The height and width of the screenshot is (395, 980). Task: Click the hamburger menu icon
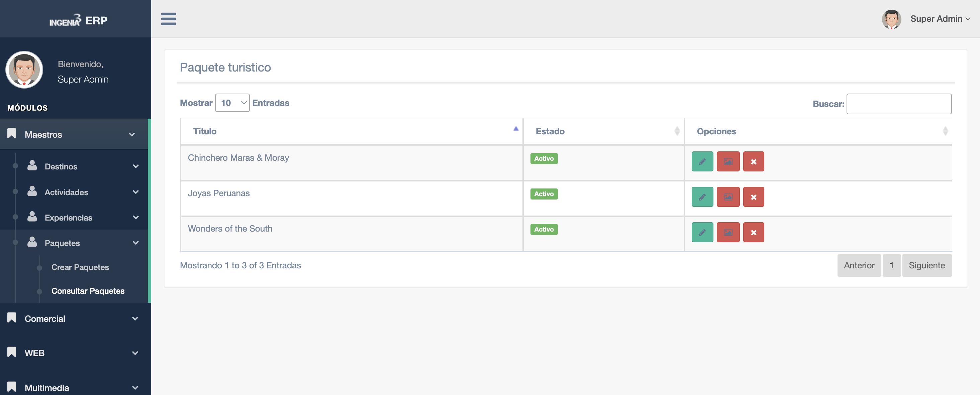(168, 19)
